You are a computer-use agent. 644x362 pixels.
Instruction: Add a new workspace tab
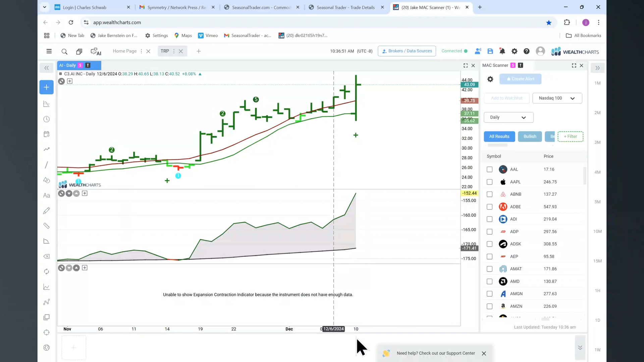click(199, 51)
